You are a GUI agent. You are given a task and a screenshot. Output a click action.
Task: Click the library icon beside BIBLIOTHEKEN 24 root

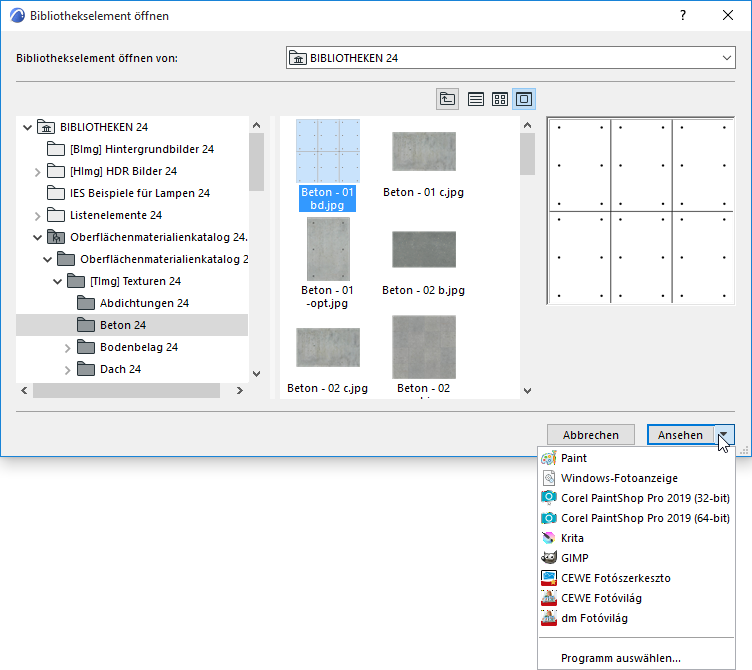tap(46, 127)
